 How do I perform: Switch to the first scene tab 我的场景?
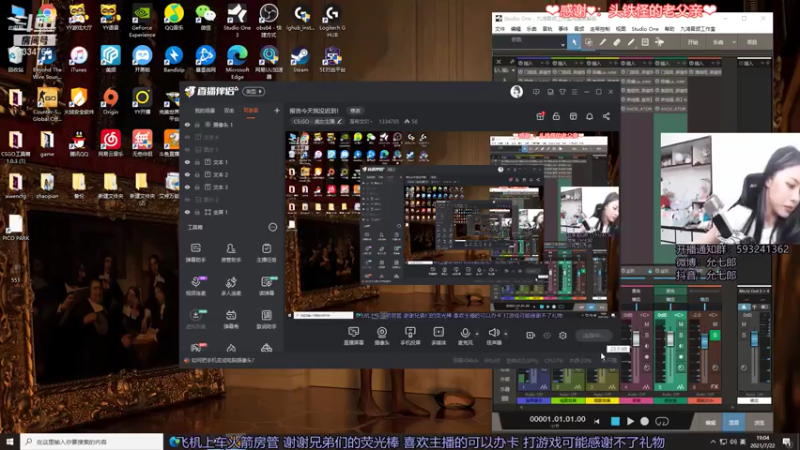(x=205, y=110)
